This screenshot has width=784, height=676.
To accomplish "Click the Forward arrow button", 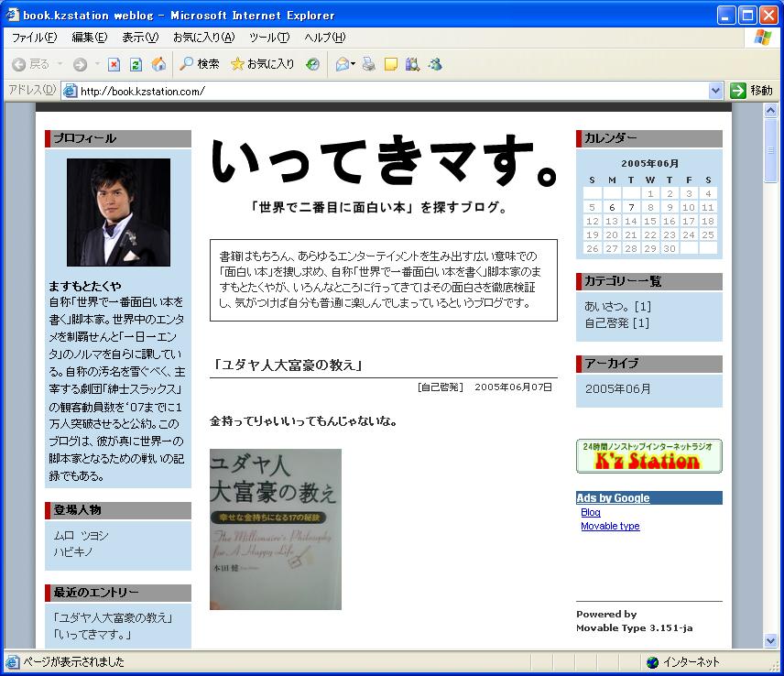I will [x=80, y=64].
